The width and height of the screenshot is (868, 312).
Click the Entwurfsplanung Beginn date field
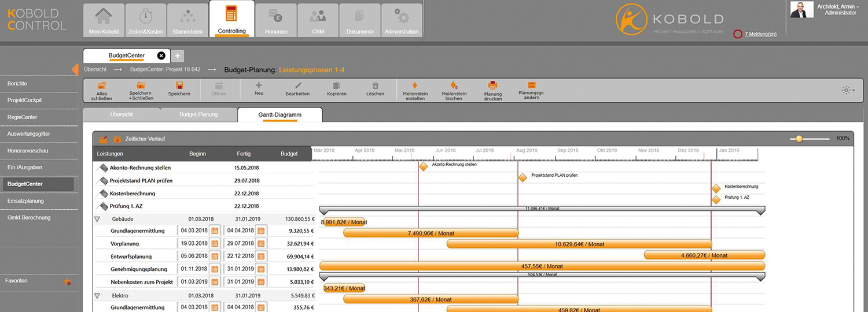193,256
